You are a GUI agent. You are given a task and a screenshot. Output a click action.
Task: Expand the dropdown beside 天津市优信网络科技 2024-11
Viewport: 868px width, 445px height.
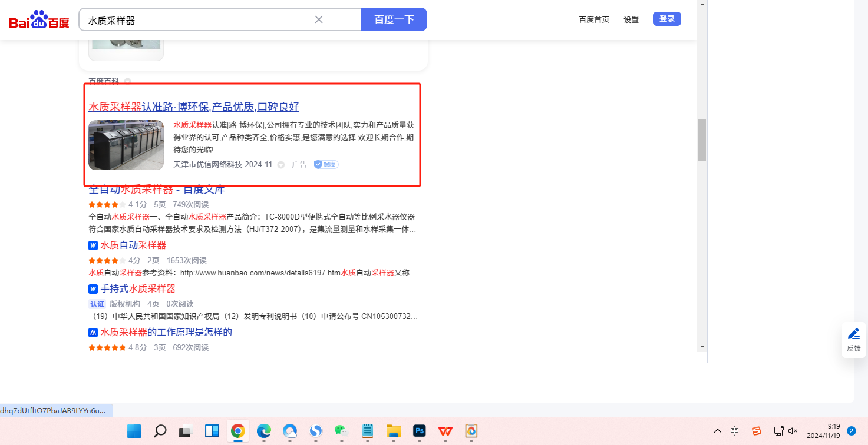[281, 165]
